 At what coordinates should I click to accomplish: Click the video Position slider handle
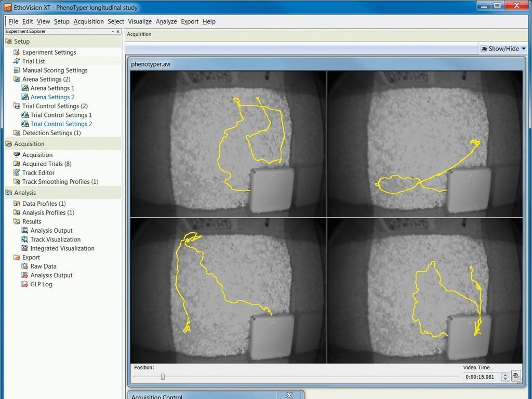(x=163, y=377)
